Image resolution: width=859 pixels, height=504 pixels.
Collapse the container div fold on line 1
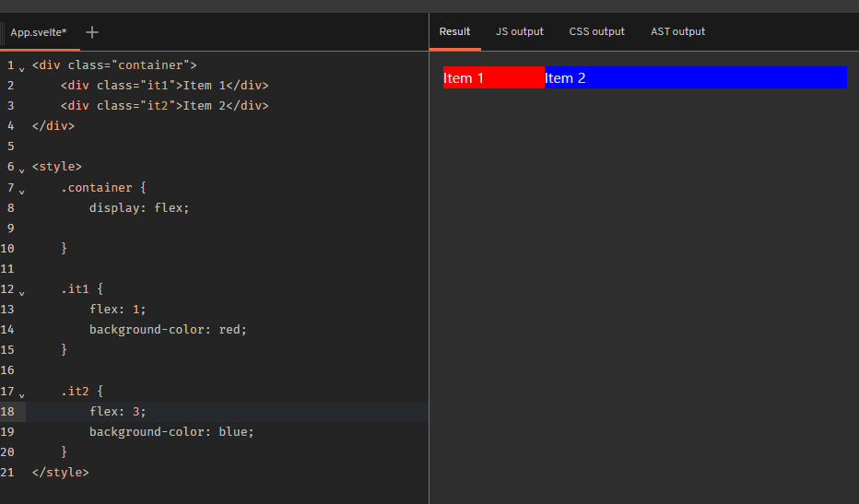(22, 69)
